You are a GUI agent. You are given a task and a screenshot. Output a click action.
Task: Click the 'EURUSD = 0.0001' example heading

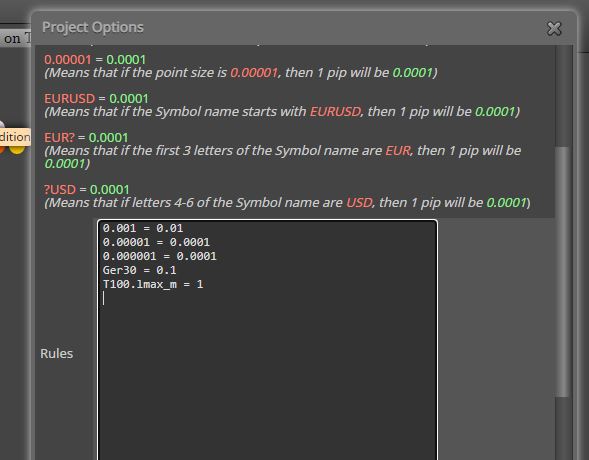(97, 99)
